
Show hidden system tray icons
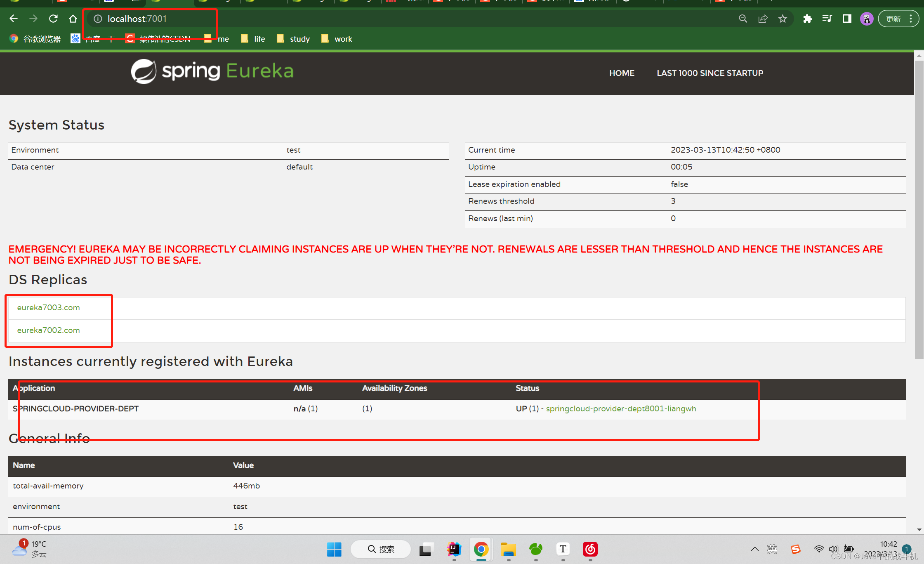[x=754, y=549]
